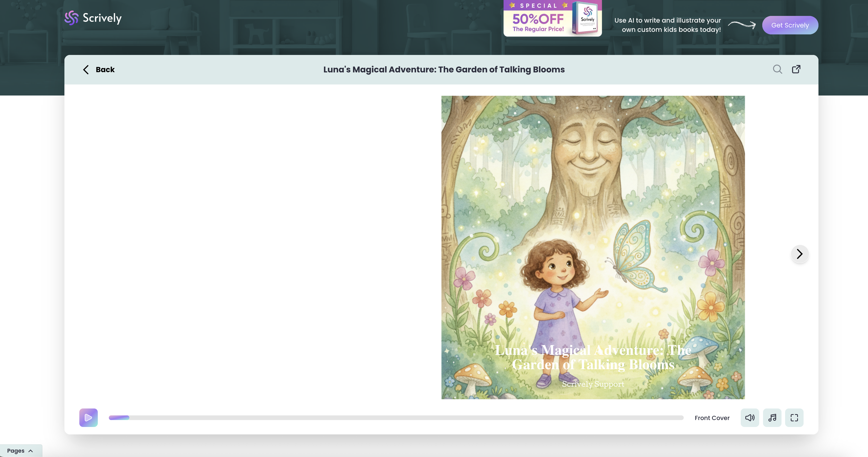Viewport: 868px width, 457px height.
Task: Go to next page arrow
Action: [799, 254]
